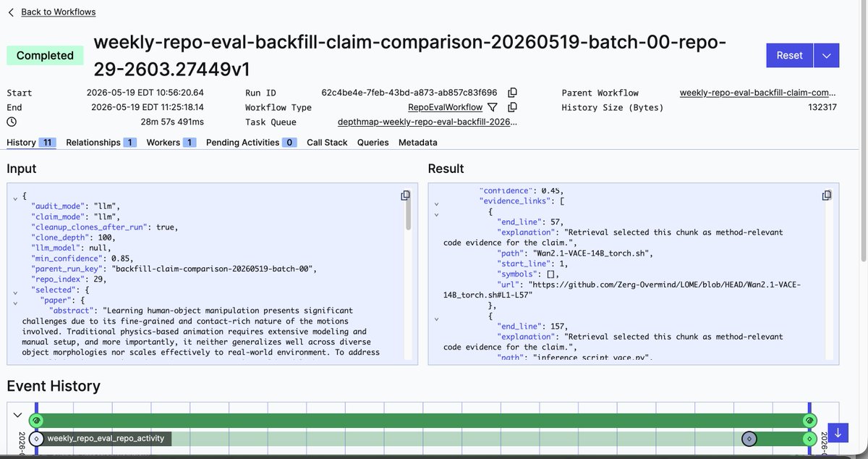Click the "clone_depth": 100 line
Screen dimensions: 868x459
(x=72, y=237)
